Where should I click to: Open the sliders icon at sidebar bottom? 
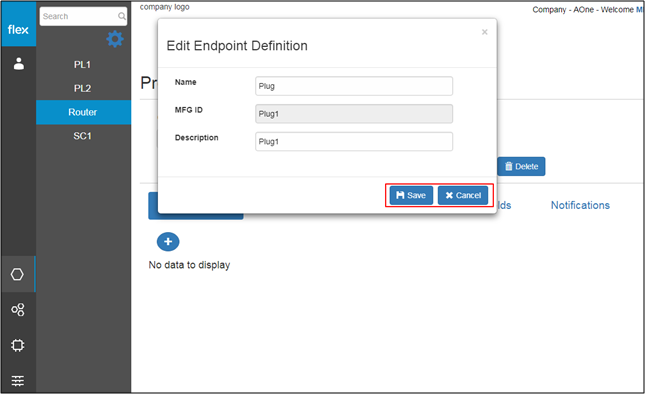[18, 380]
